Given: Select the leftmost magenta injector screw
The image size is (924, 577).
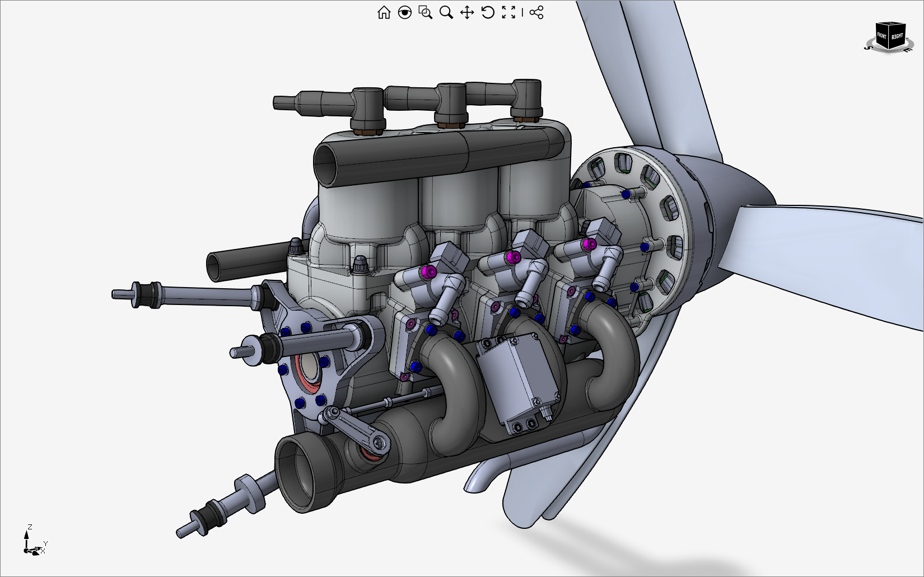Looking at the screenshot, I should [x=429, y=273].
